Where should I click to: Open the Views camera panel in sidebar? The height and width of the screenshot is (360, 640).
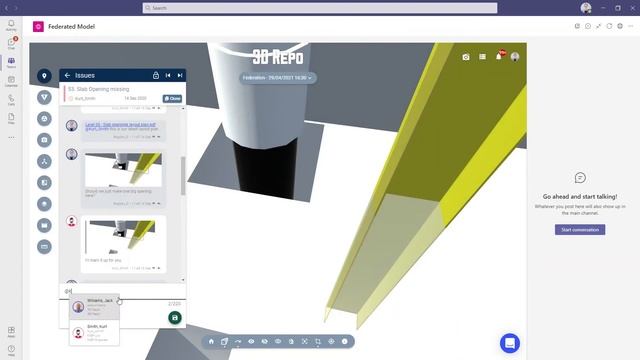tap(44, 140)
